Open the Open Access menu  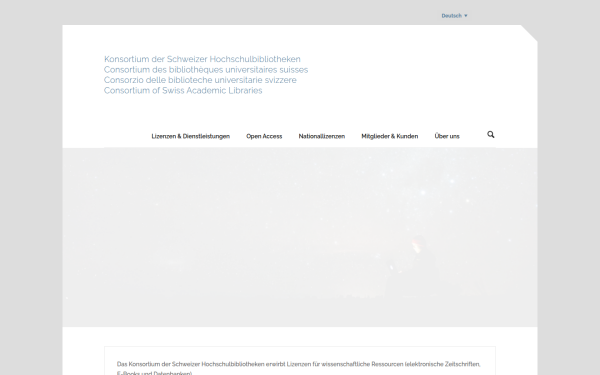(264, 136)
